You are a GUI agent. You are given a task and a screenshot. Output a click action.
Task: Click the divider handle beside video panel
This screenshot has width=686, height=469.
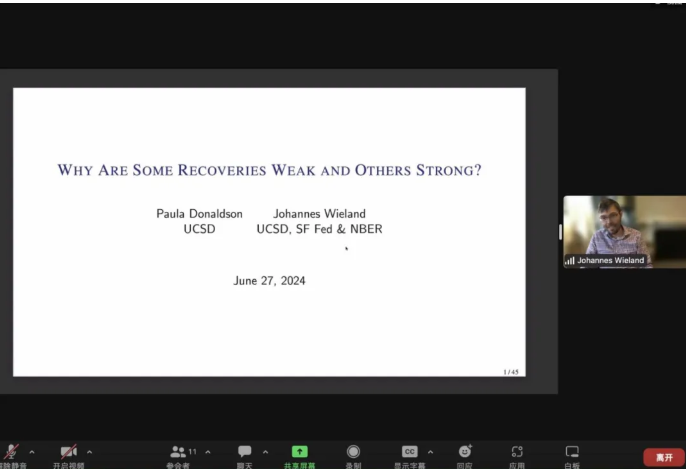pos(560,232)
